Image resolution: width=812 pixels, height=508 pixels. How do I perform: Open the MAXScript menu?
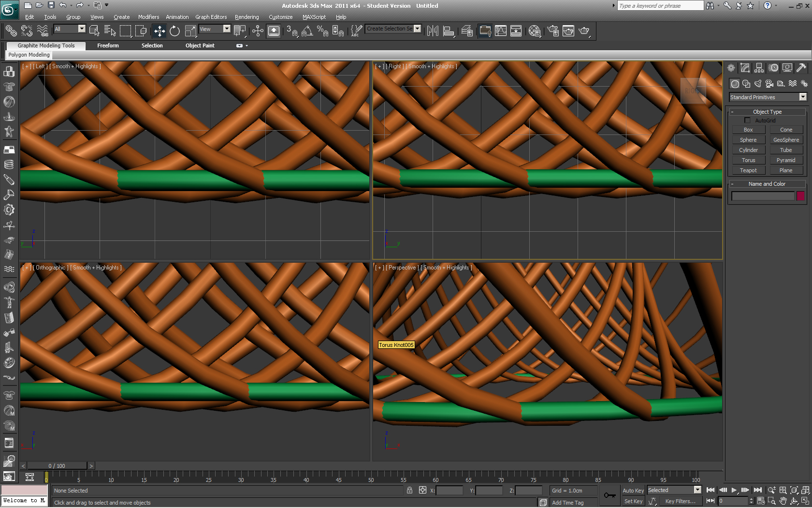click(x=314, y=17)
